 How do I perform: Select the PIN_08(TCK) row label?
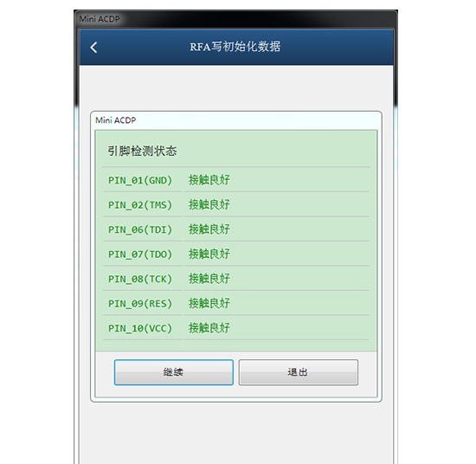[x=140, y=279]
